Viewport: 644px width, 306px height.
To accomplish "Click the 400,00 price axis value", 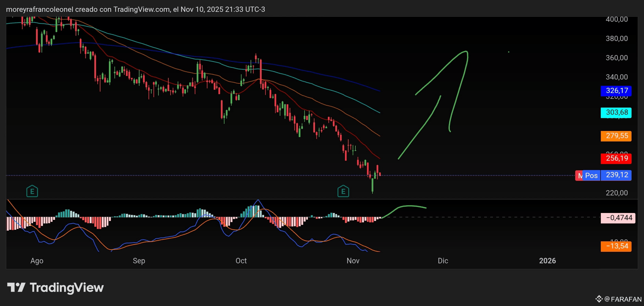I will [617, 19].
